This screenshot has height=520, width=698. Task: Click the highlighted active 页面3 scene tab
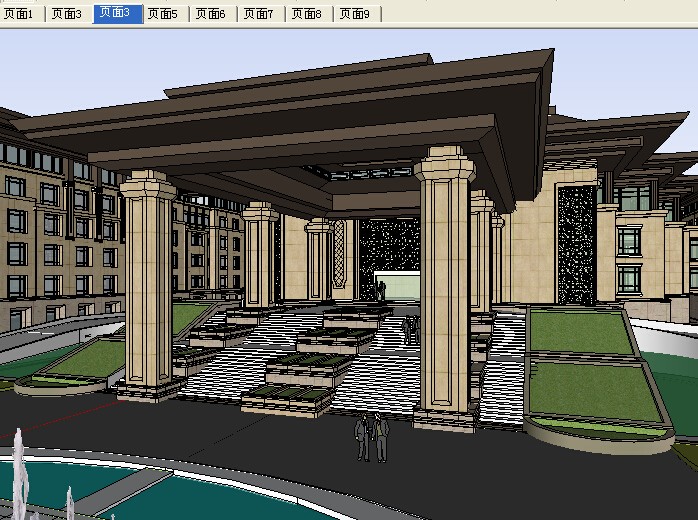pyautogui.click(x=118, y=13)
